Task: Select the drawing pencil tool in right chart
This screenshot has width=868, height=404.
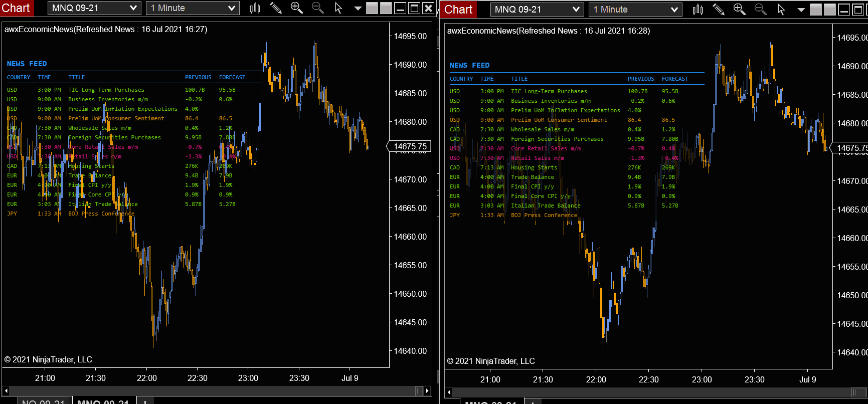Action: (719, 10)
